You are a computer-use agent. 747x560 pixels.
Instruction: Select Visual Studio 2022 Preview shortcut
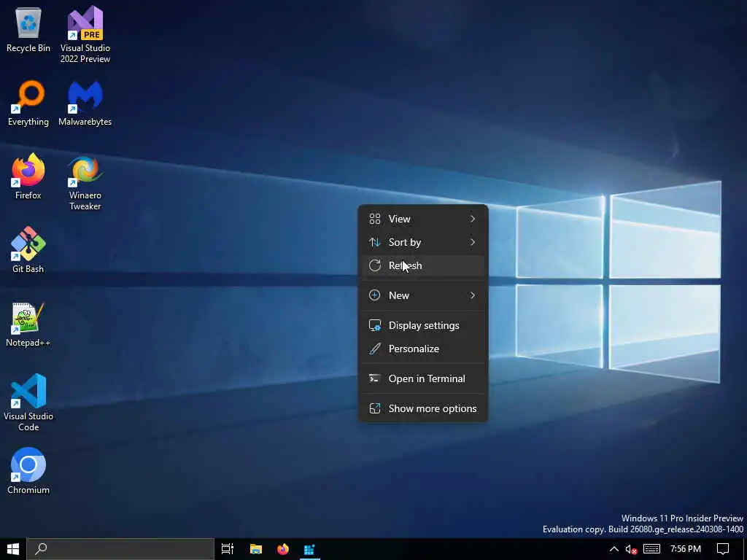(85, 34)
